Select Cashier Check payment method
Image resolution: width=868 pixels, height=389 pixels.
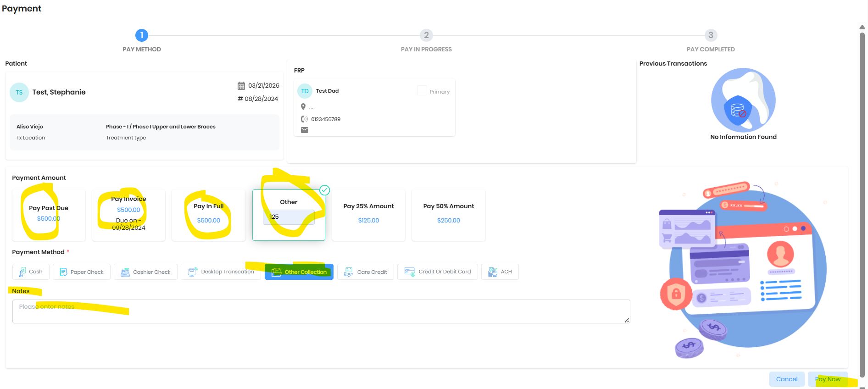pyautogui.click(x=145, y=272)
